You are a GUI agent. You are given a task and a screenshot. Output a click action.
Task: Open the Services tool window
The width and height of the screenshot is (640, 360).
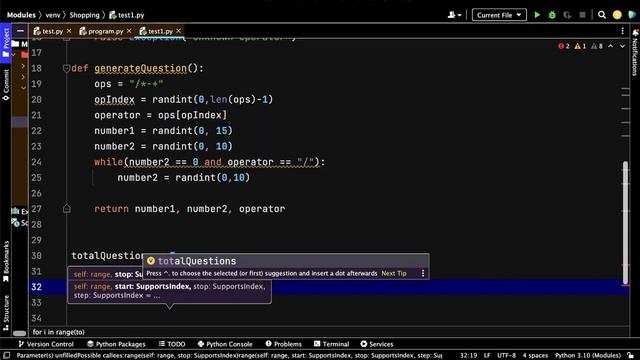pyautogui.click(x=377, y=344)
